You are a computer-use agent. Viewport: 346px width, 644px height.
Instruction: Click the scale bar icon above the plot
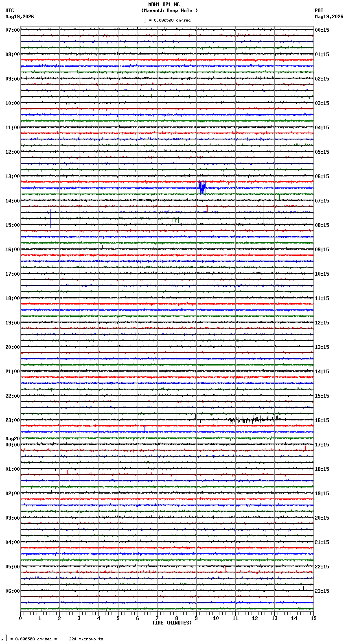(x=145, y=20)
